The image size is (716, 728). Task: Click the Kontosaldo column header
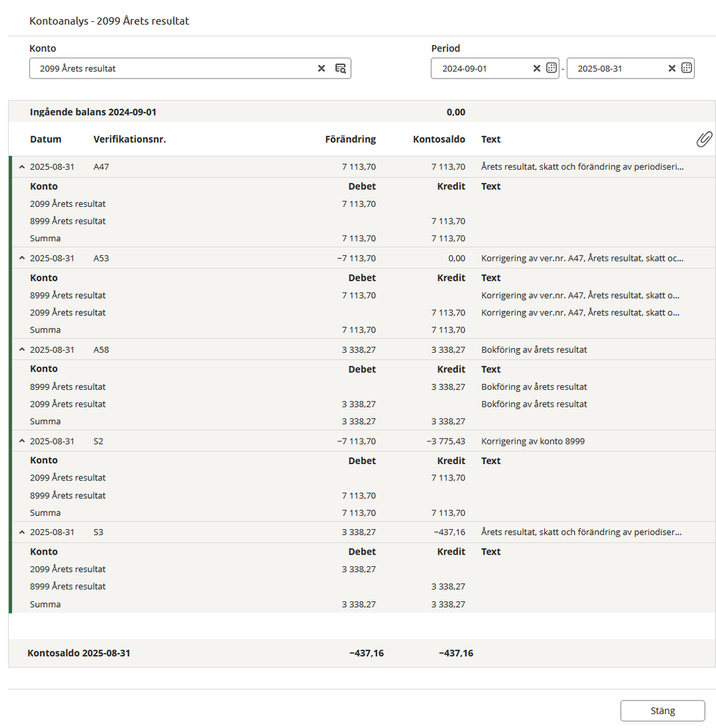click(x=438, y=139)
